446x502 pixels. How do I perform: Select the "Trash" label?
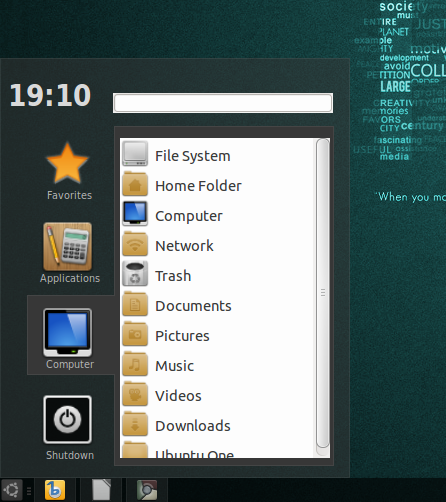coord(173,276)
